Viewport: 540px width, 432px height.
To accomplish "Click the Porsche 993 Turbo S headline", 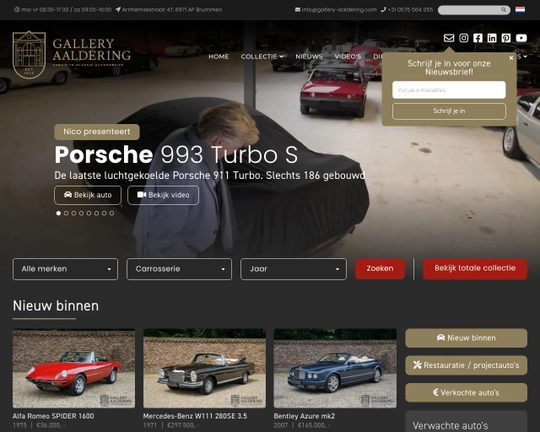I will click(x=176, y=155).
